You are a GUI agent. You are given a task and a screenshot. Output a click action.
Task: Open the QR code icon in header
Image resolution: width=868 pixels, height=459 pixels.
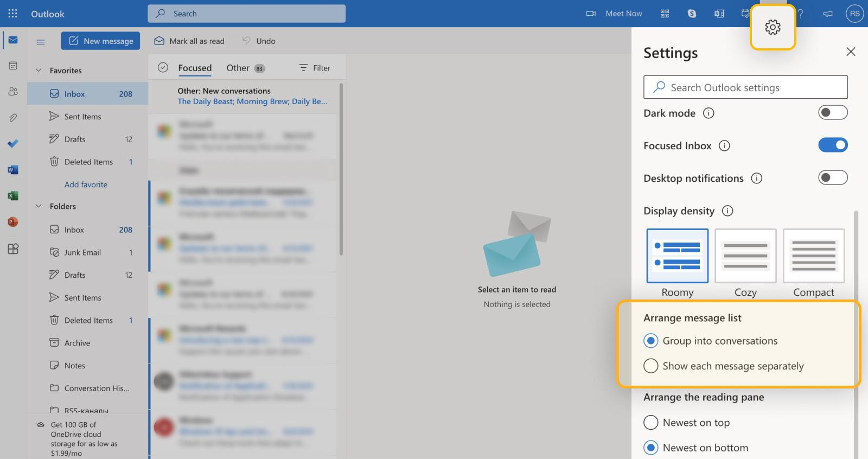tap(665, 14)
